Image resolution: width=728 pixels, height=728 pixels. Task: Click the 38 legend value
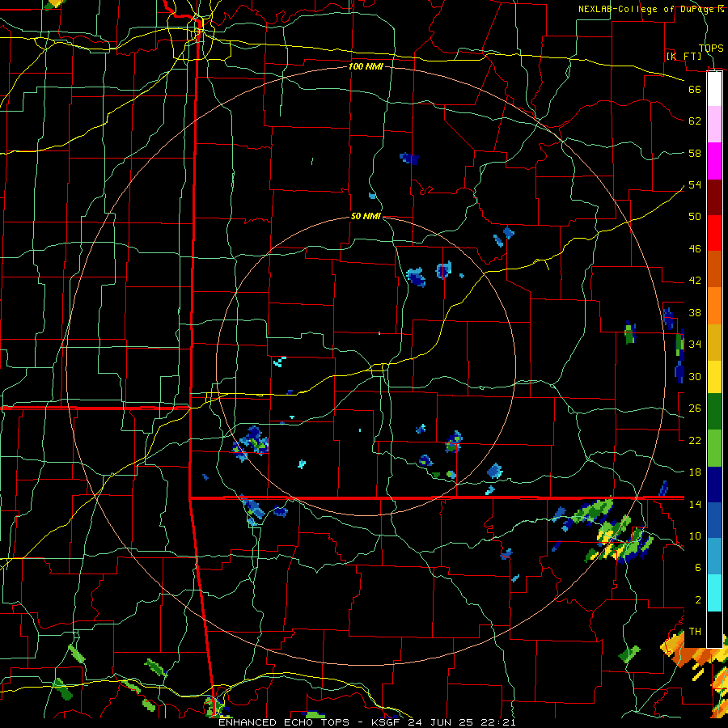(x=695, y=312)
